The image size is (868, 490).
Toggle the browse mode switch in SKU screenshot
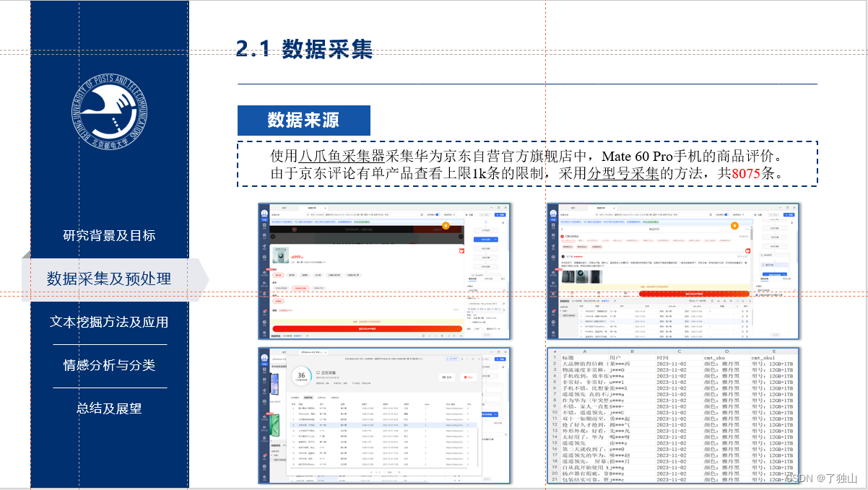[x=438, y=214]
